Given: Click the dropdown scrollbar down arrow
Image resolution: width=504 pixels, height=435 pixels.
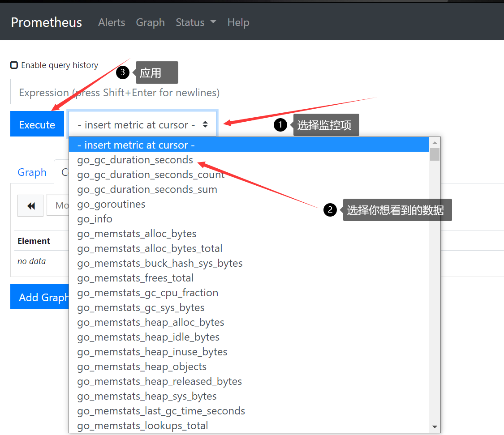Looking at the screenshot, I should (x=435, y=426).
